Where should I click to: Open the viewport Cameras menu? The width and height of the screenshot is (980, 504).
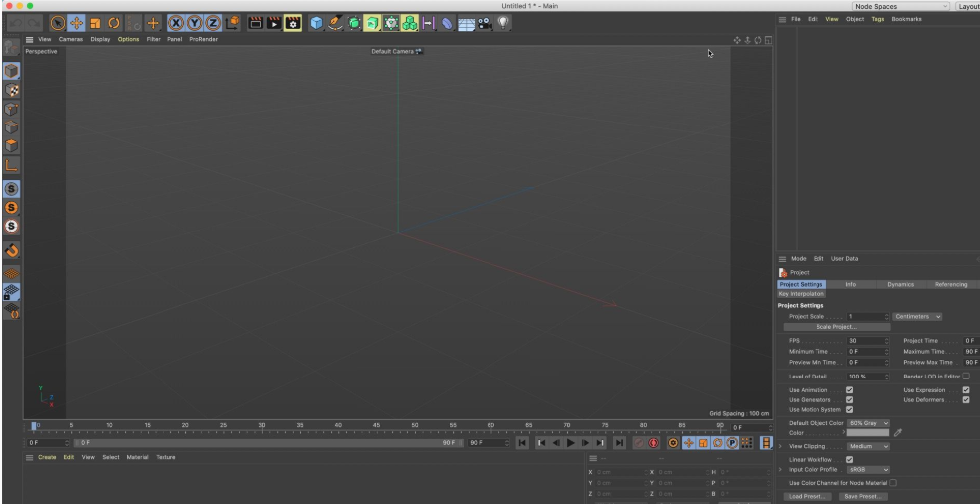71,40
